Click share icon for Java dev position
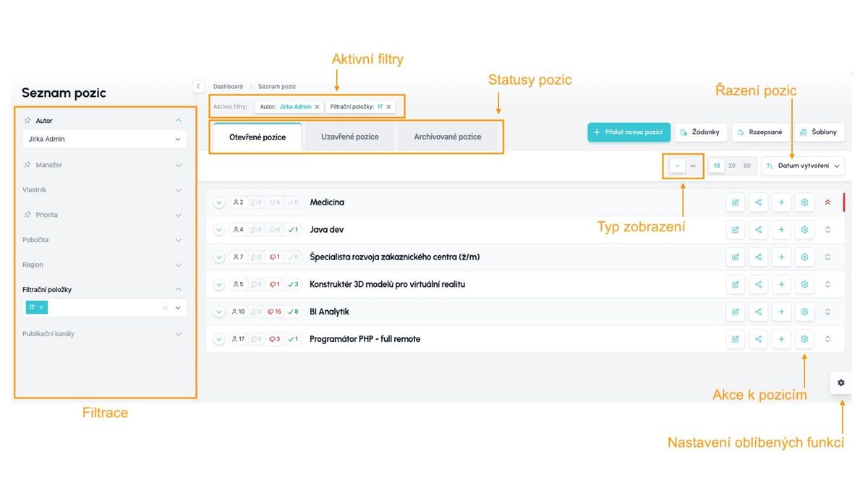 pyautogui.click(x=758, y=230)
